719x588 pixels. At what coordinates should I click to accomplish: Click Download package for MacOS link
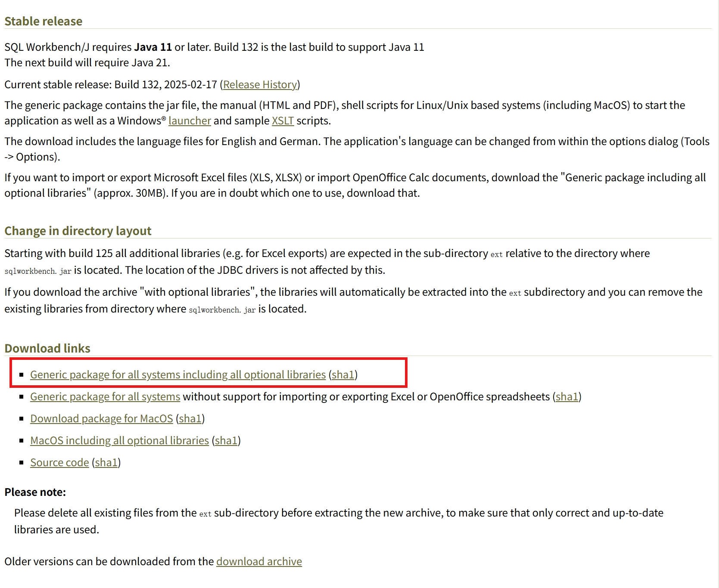click(102, 418)
